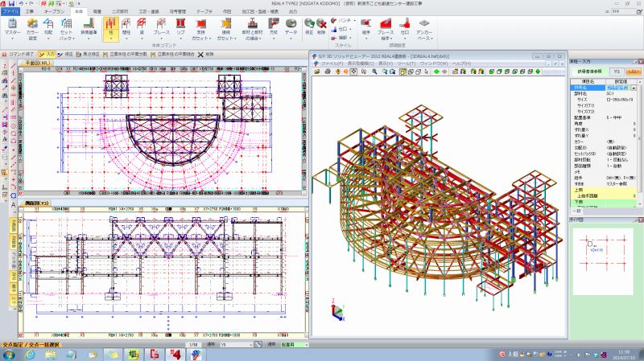Click the コマンド終了 button

click(18, 54)
